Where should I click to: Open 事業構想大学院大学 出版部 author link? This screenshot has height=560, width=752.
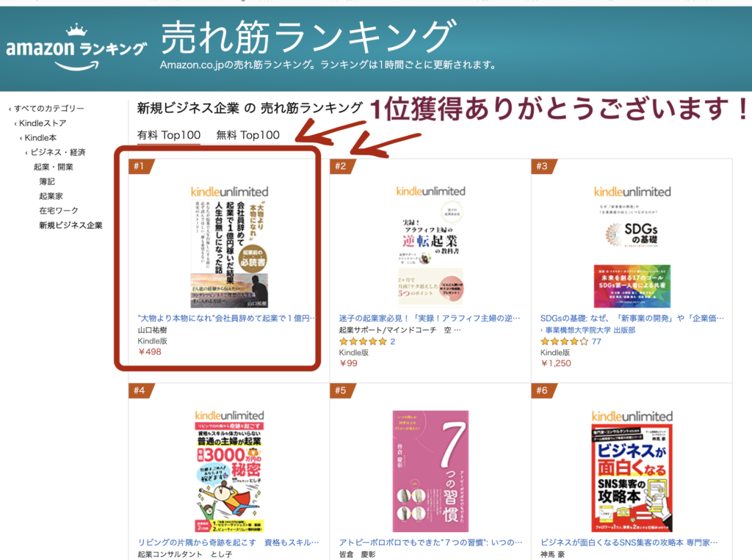(x=588, y=330)
